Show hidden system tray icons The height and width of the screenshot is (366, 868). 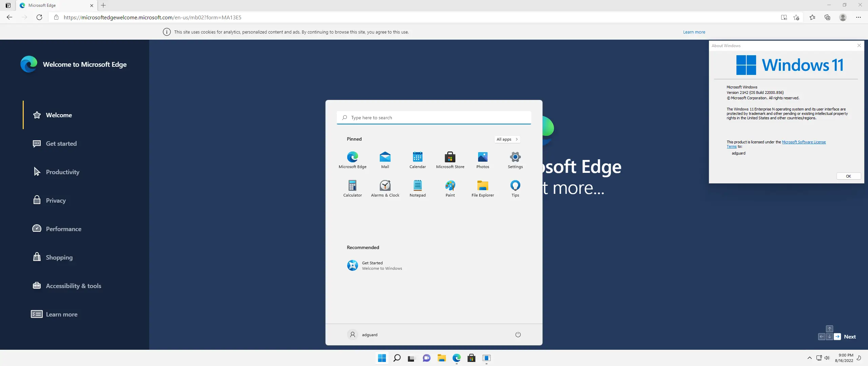point(809,358)
